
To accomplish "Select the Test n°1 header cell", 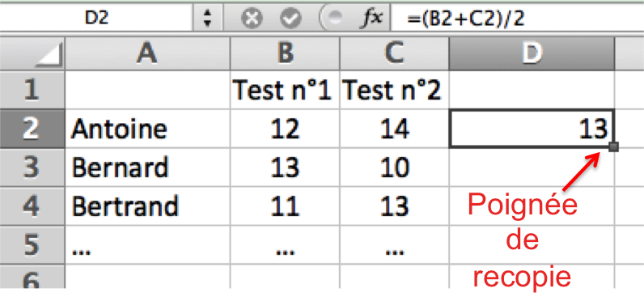I will tap(285, 90).
